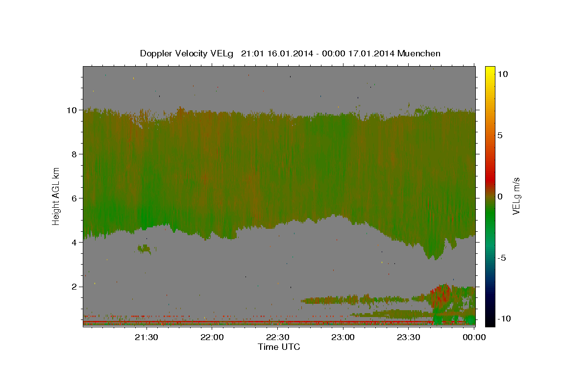
Task: Click the height tick label 6
Action: pos(75,198)
